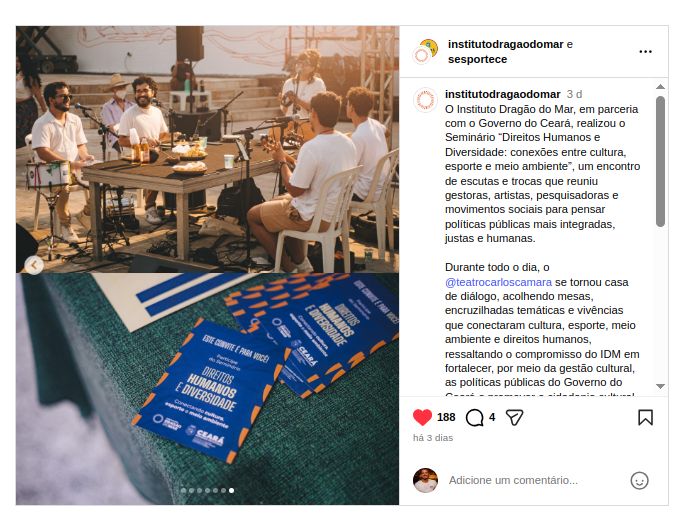Open sesportece collaborator profile link
Viewport: 677px width, 515px height.
coord(477,59)
